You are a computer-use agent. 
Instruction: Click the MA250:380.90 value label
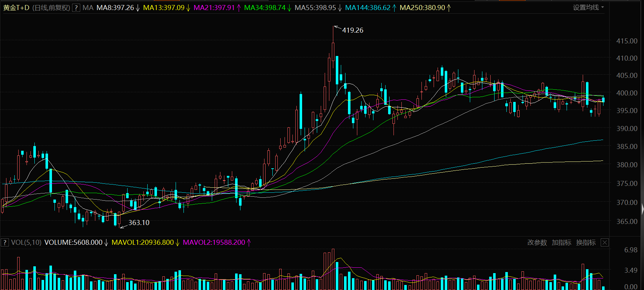pos(422,8)
